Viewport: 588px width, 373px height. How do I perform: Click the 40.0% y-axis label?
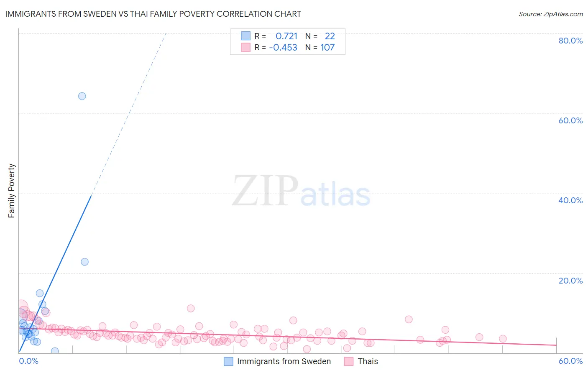coord(570,200)
